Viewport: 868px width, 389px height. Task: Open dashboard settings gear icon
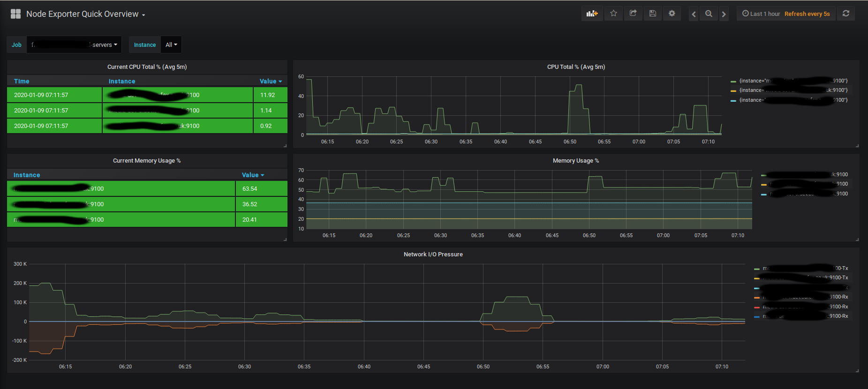pyautogui.click(x=672, y=14)
